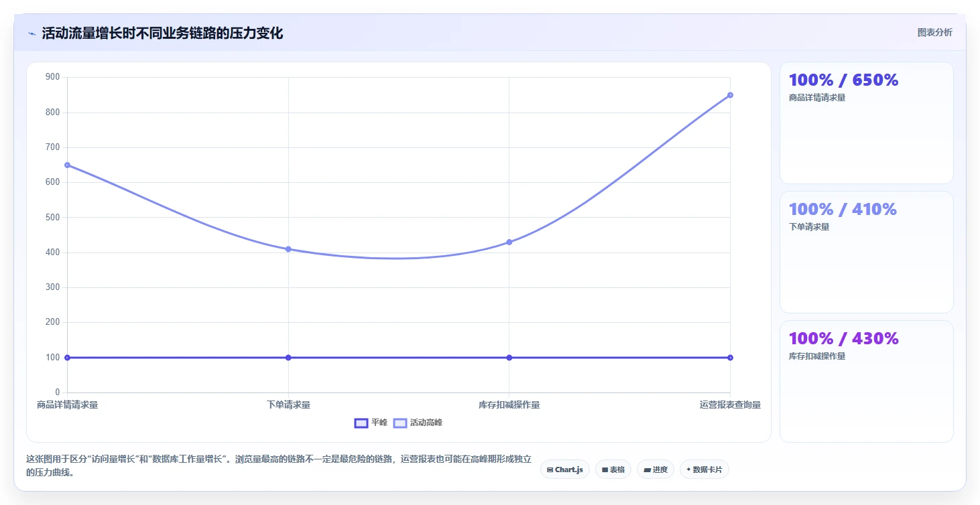Click the Chart.js tag chip

click(x=564, y=470)
